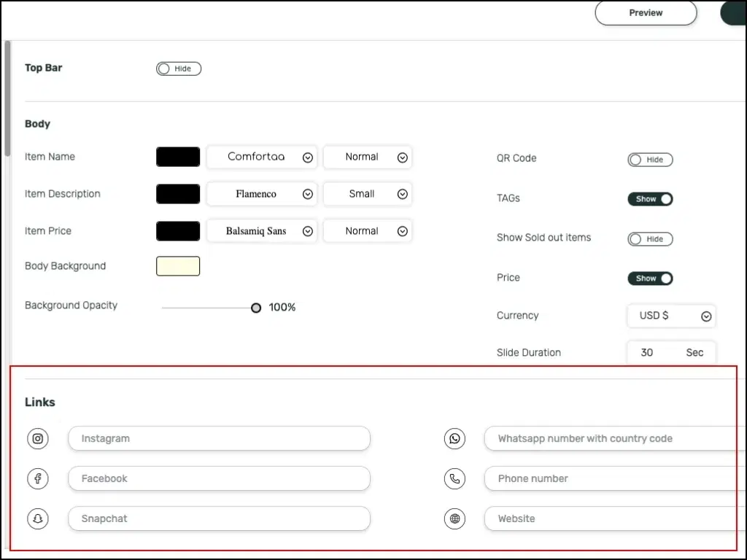The image size is (747, 560).
Task: Open the Flamenco font dropdown for Item Description
Action: (x=261, y=194)
